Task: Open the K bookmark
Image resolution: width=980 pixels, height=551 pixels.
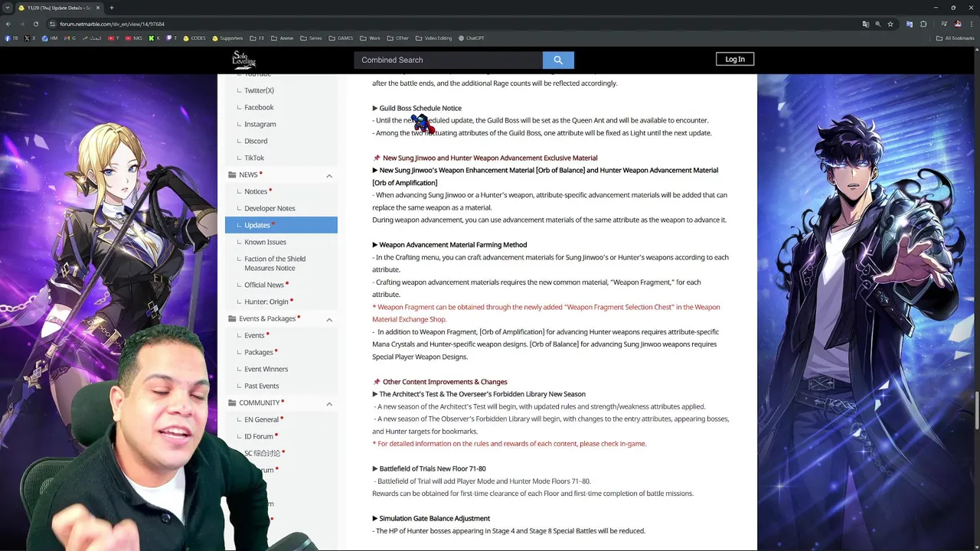Action: 155,38
